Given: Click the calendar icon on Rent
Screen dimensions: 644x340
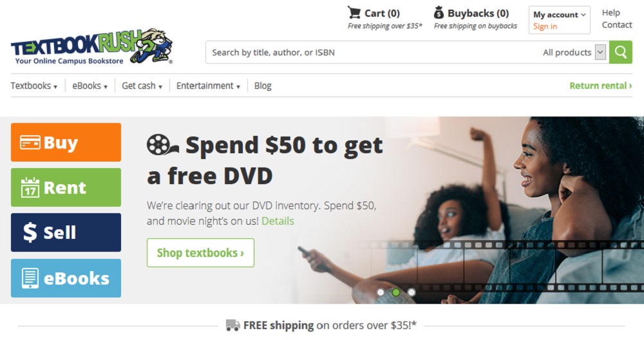Looking at the screenshot, I should 30,187.
